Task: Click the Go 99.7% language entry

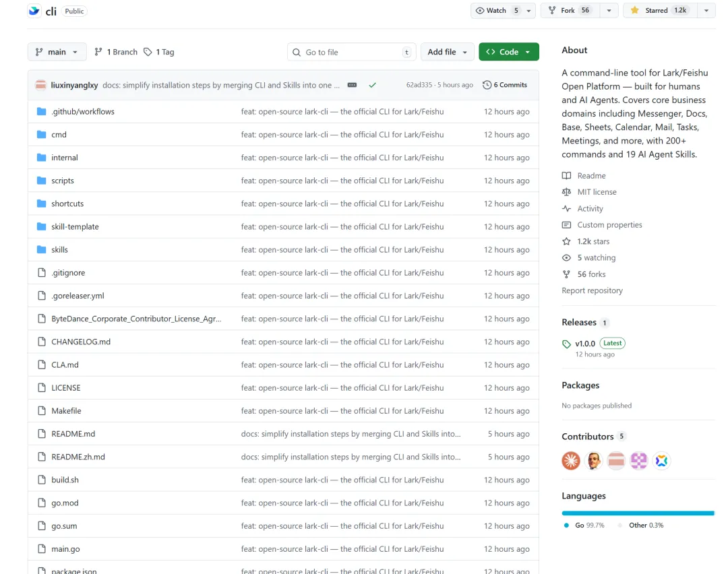Action: (584, 525)
